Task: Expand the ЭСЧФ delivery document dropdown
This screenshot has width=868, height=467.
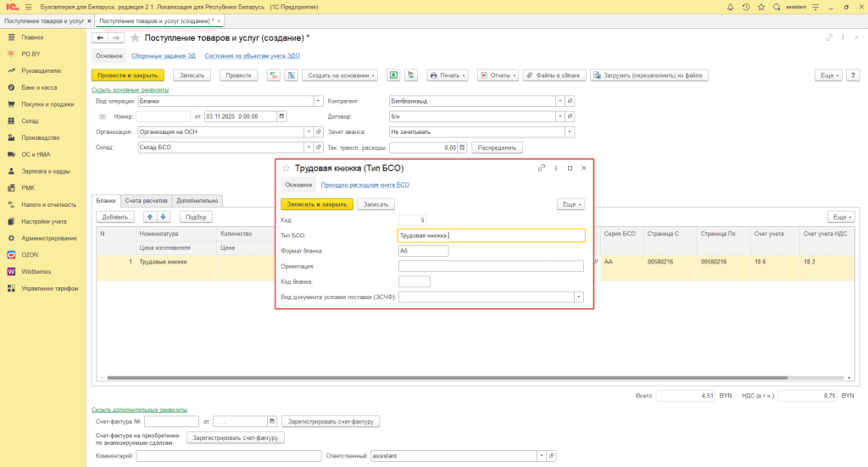Action: pos(579,297)
